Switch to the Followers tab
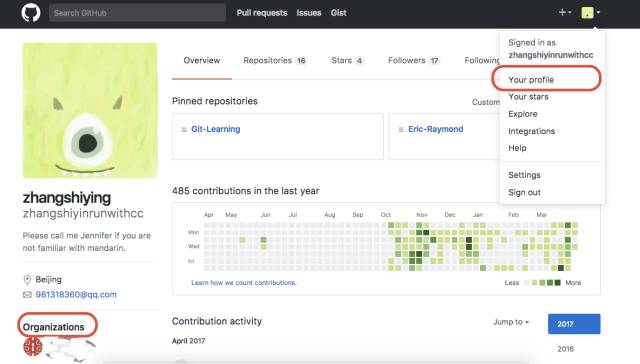 click(x=413, y=60)
